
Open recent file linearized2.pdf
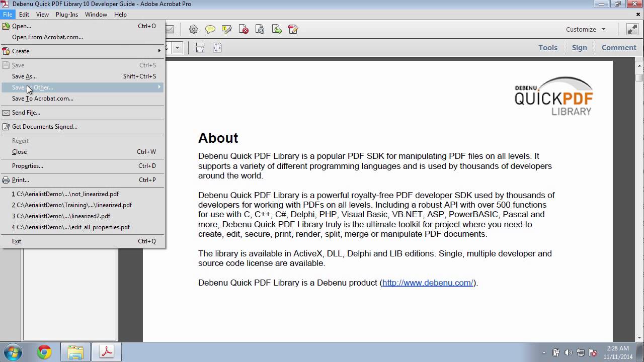coord(83,216)
